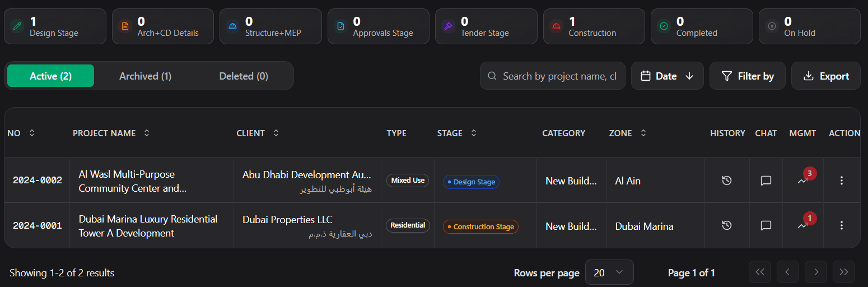Sort by the STAGE column
Viewport: 868px width, 287px height.
click(x=474, y=133)
